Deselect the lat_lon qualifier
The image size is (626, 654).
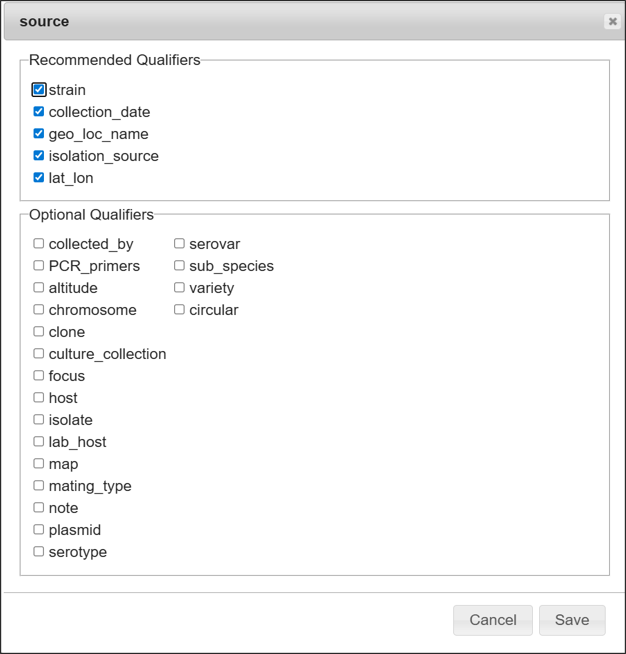pos(39,178)
